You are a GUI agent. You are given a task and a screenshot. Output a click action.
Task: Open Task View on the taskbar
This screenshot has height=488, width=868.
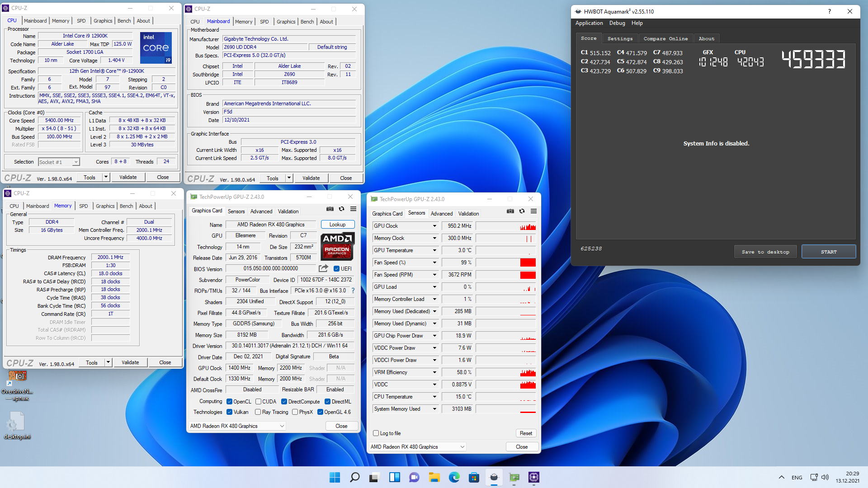click(374, 477)
